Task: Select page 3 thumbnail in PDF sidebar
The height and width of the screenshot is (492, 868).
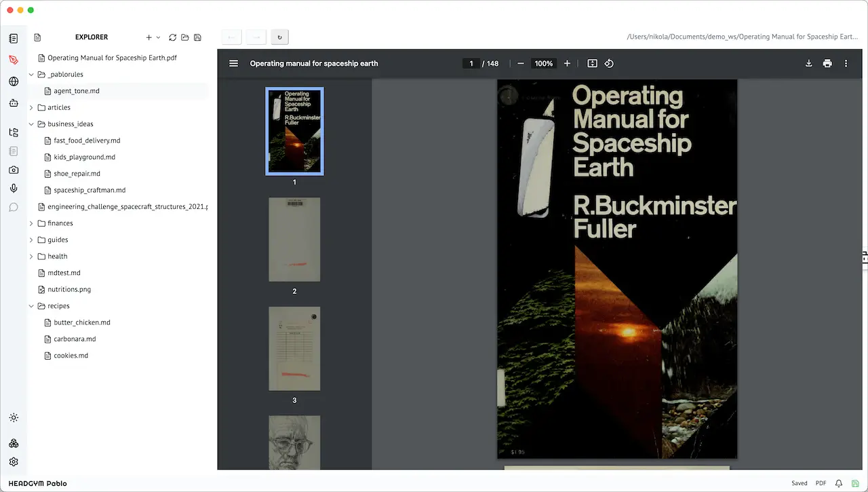Action: 294,348
